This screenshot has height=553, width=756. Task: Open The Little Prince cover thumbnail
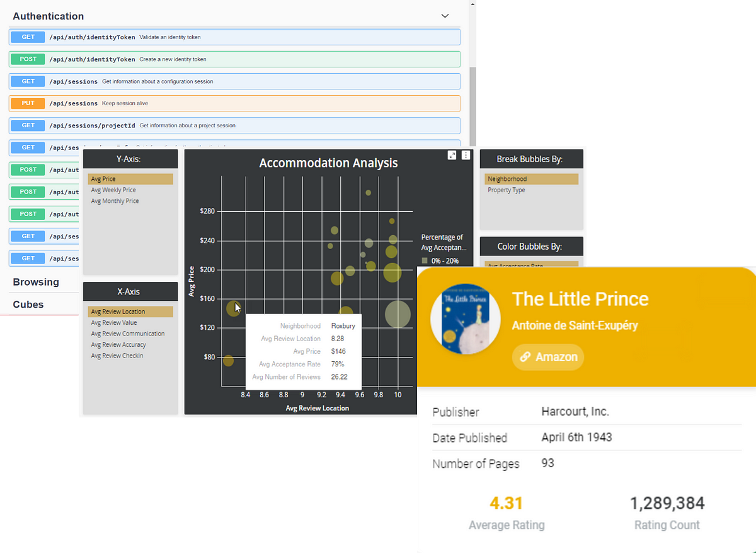pyautogui.click(x=465, y=318)
